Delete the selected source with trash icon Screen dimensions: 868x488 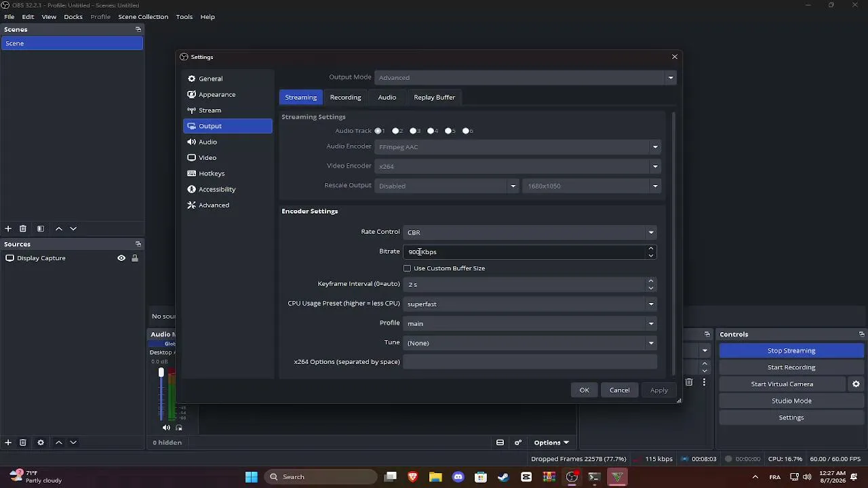pyautogui.click(x=23, y=443)
